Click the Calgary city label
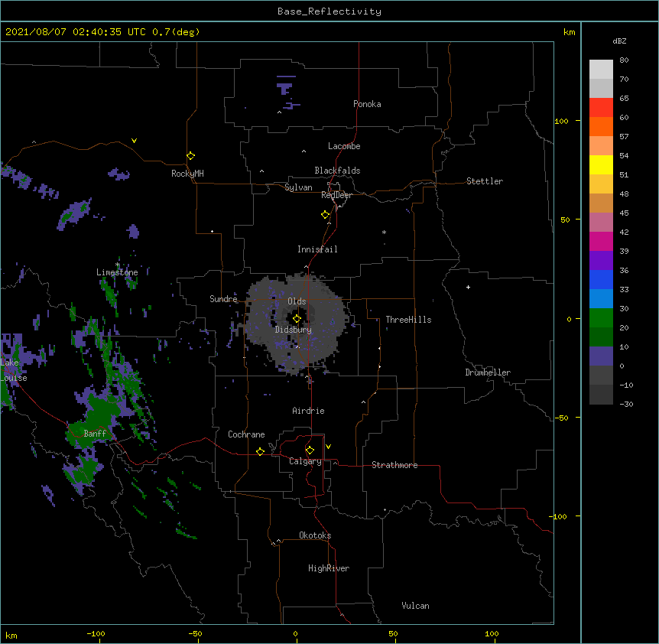This screenshot has width=659, height=644. coord(305,461)
